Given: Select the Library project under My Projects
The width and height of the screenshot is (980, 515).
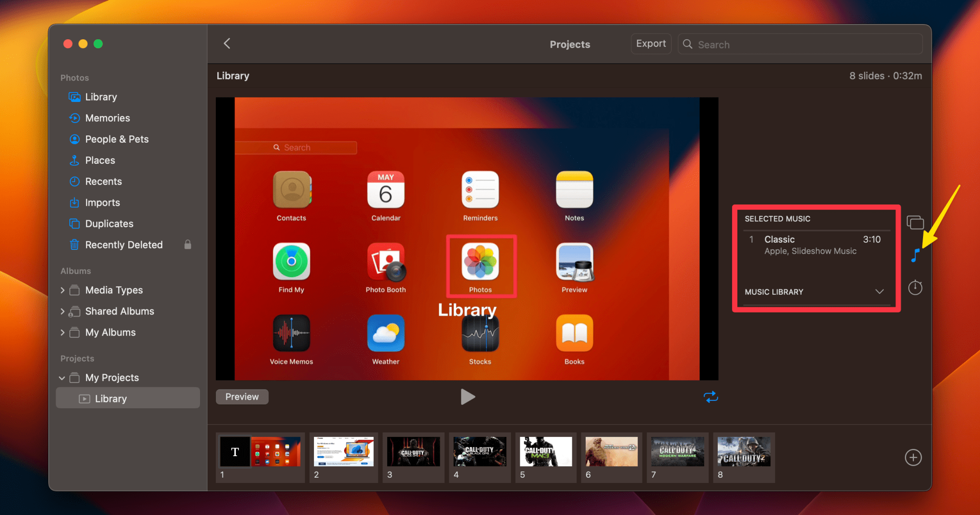Looking at the screenshot, I should click(111, 398).
